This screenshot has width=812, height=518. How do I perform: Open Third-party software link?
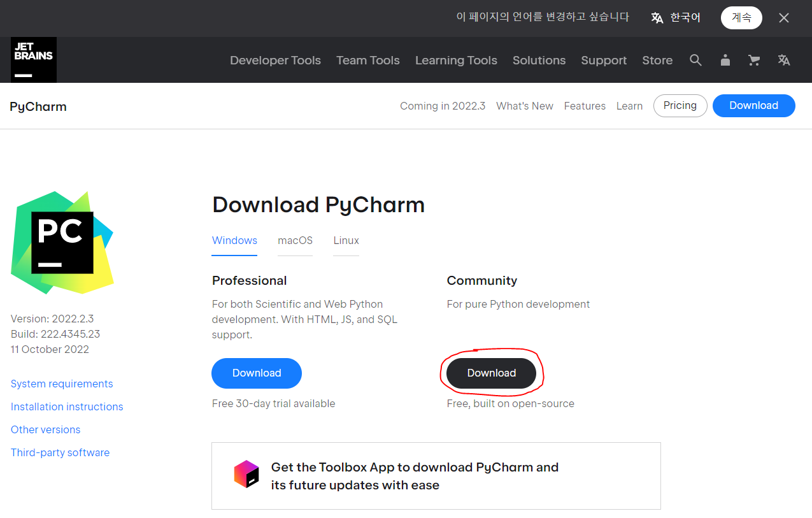[60, 452]
